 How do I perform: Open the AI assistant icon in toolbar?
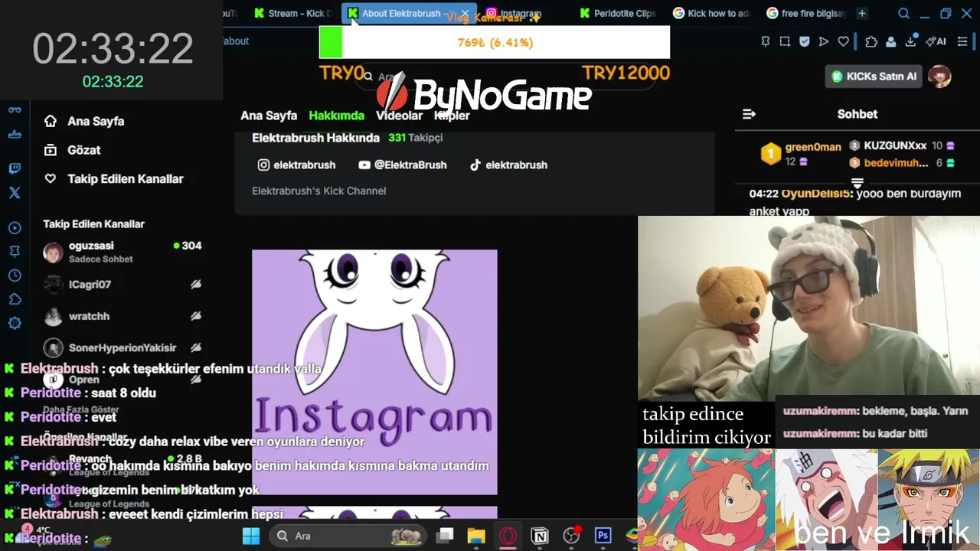(936, 41)
